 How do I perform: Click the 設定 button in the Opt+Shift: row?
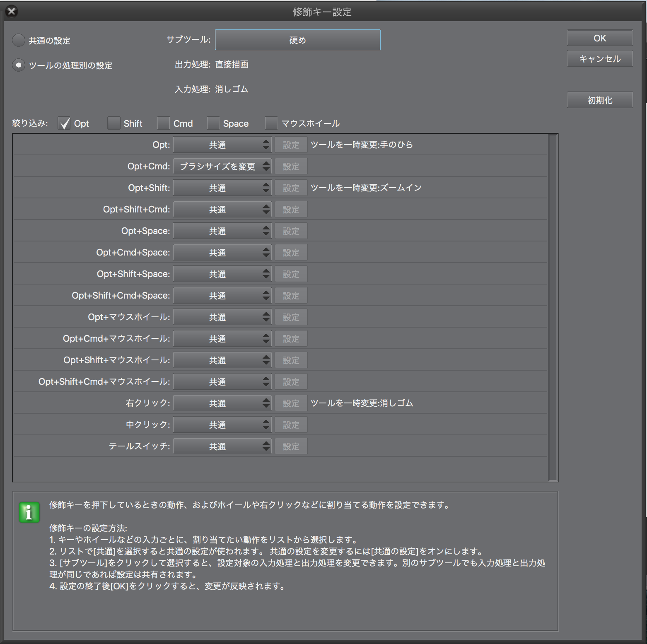pos(291,188)
